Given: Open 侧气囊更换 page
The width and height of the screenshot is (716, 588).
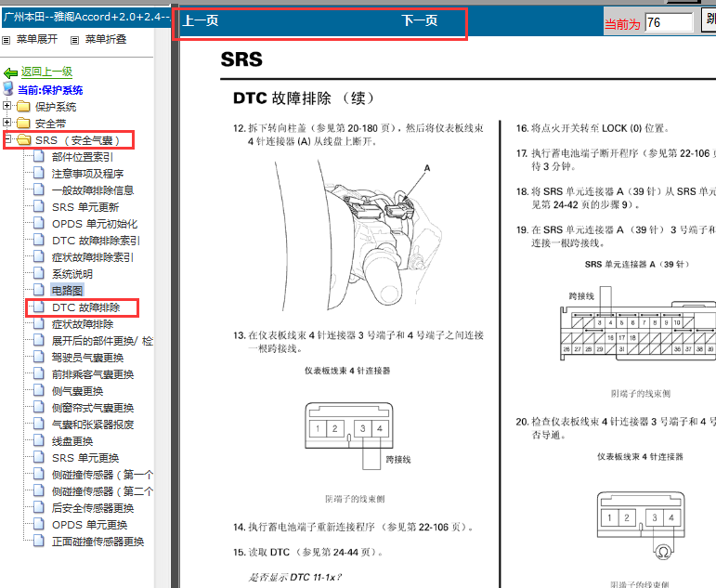Looking at the screenshot, I should click(78, 392).
